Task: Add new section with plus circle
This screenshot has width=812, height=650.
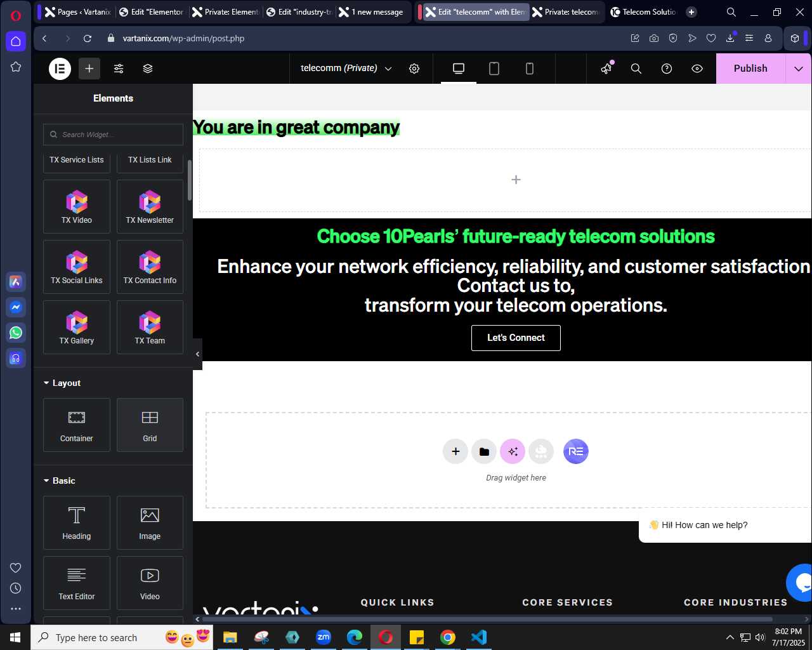Action: (x=455, y=451)
